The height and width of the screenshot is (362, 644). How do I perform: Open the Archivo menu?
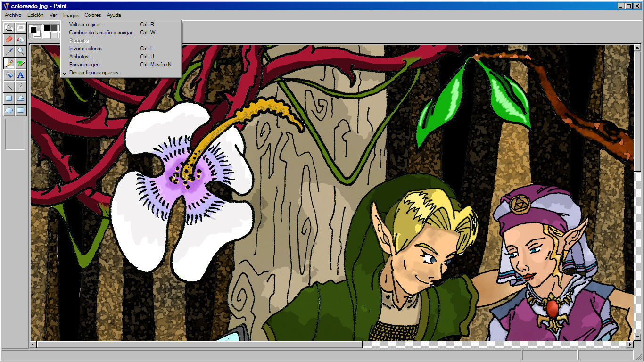pyautogui.click(x=13, y=16)
